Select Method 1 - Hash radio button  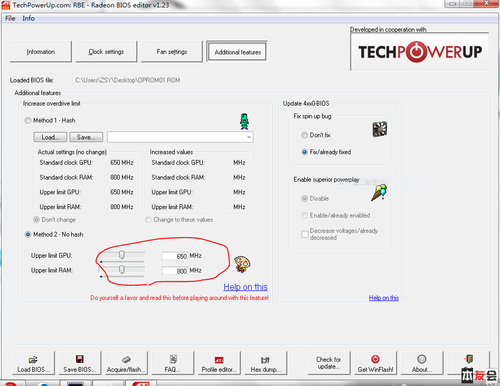[x=28, y=120]
